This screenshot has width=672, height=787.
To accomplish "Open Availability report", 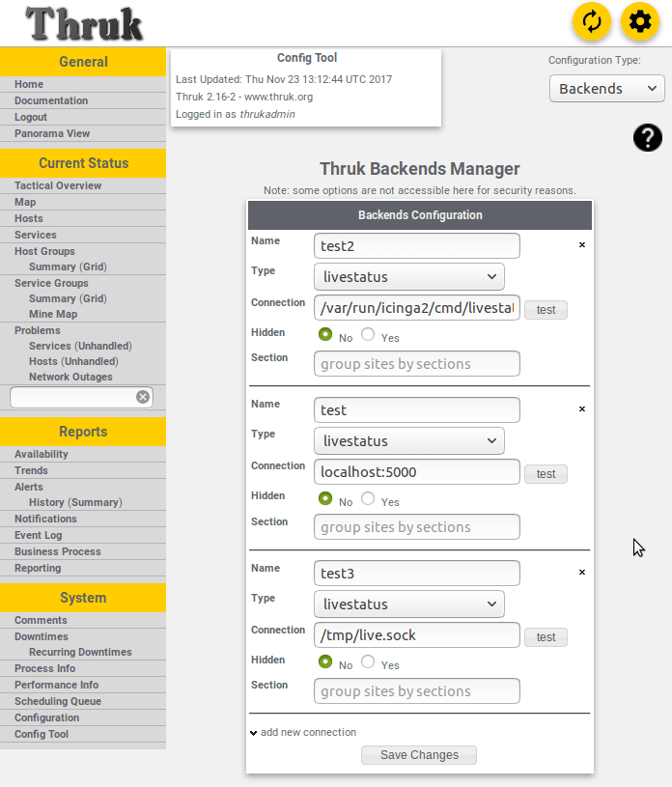I will pyautogui.click(x=42, y=454).
